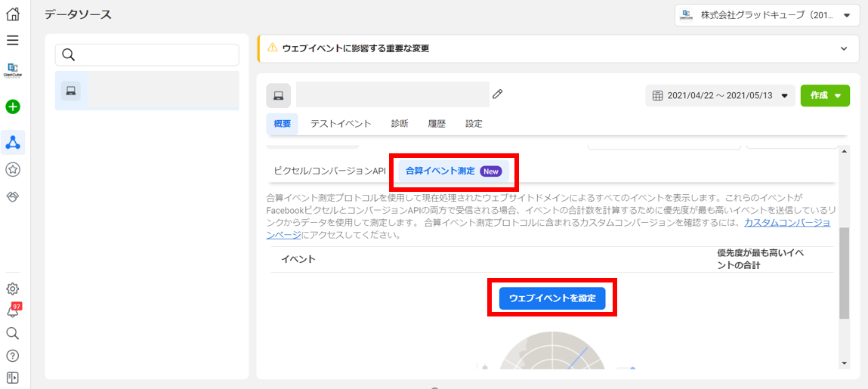Open the hamburger menu icon
Screen dimensions: 868x389
pos(13,40)
